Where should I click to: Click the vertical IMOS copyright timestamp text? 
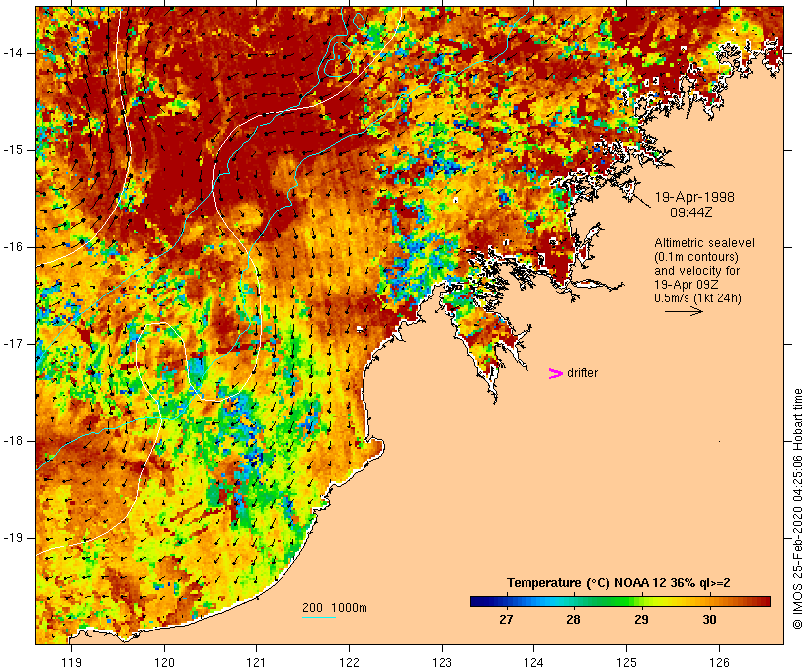tap(797, 509)
